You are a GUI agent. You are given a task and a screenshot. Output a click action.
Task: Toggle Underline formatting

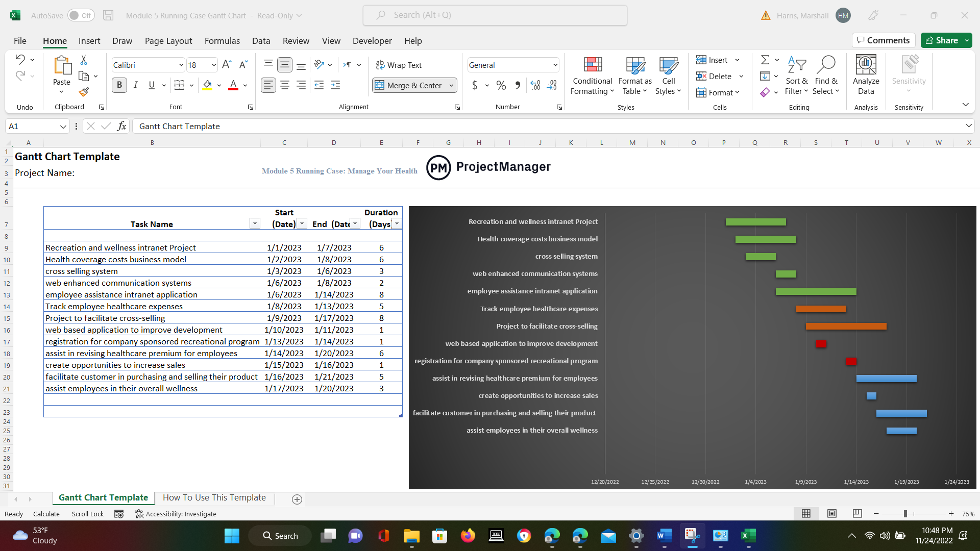tap(151, 85)
